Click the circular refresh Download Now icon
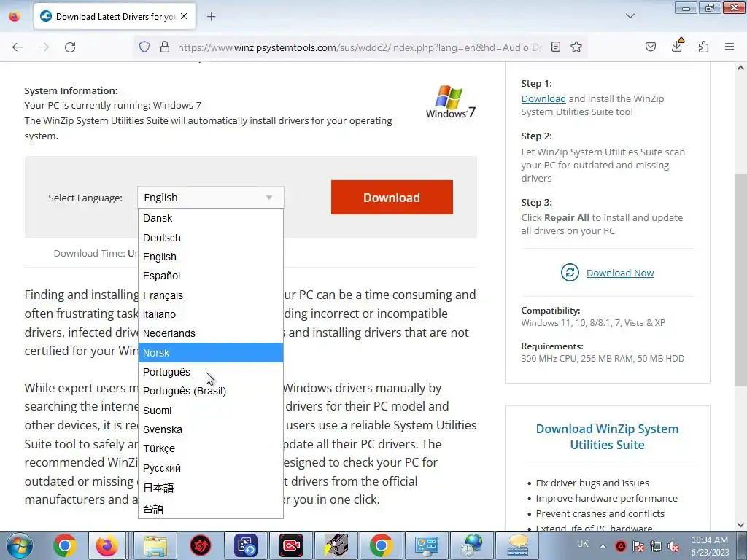 click(x=570, y=273)
